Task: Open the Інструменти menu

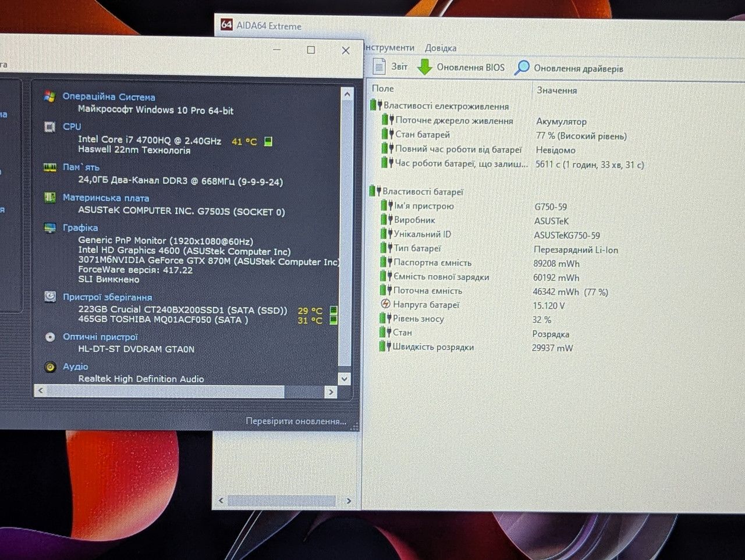Action: point(389,48)
